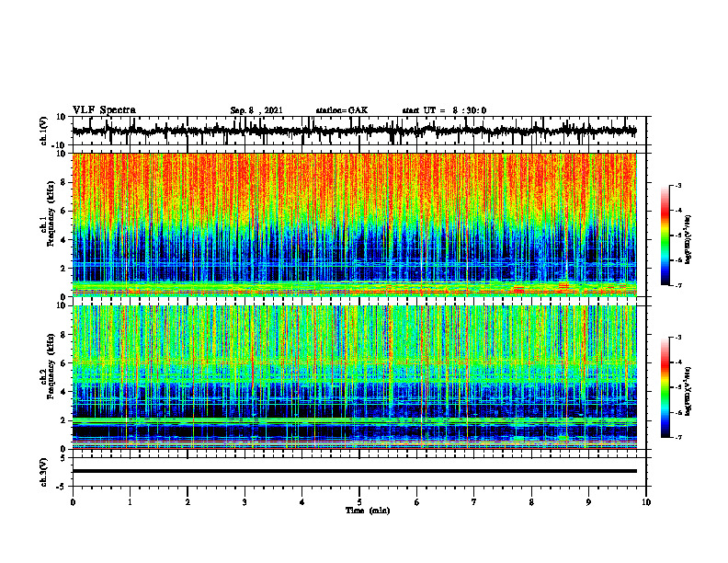Click the ch.1 colorbar log(PSD) unit label
Image resolution: width=728 pixels, height=563 pixels.
688,240
